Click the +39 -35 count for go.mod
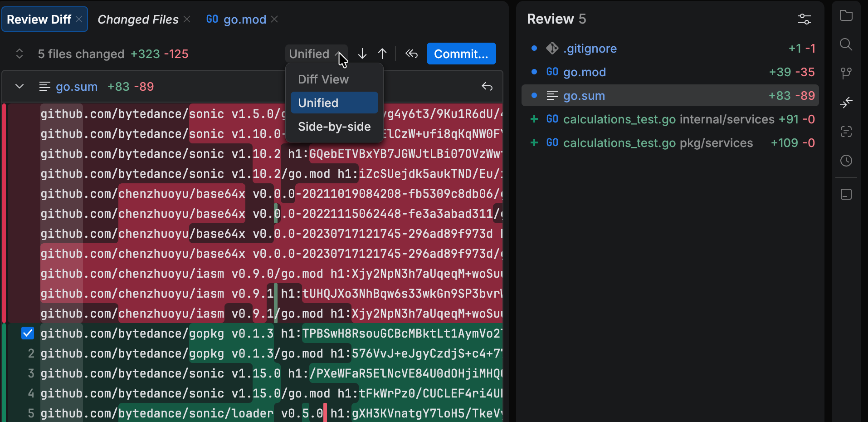 tap(792, 72)
